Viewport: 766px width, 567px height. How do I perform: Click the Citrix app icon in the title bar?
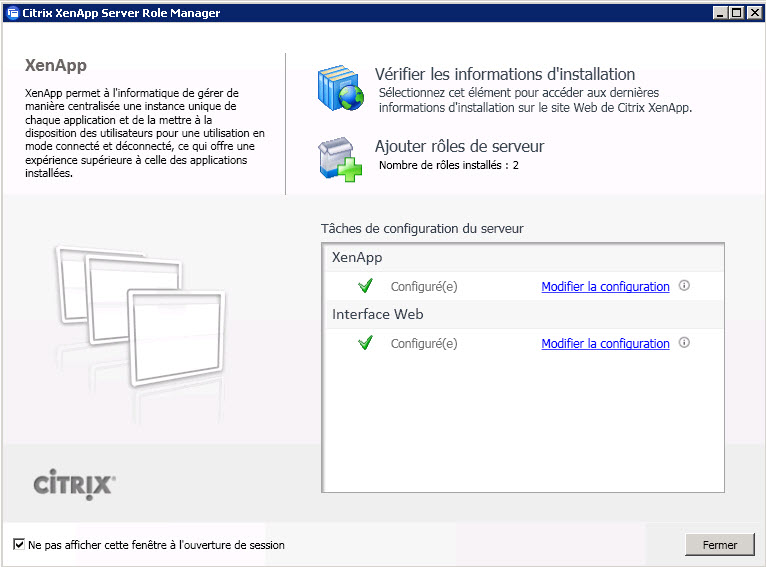coord(12,13)
